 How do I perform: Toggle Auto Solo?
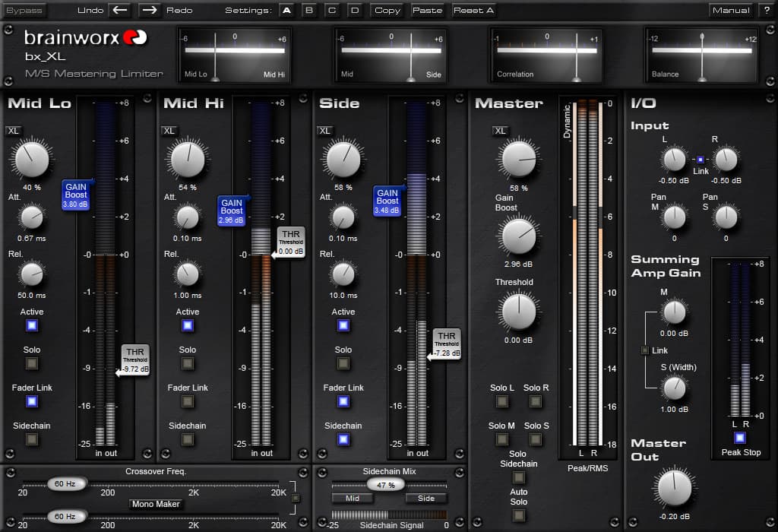pos(519,515)
